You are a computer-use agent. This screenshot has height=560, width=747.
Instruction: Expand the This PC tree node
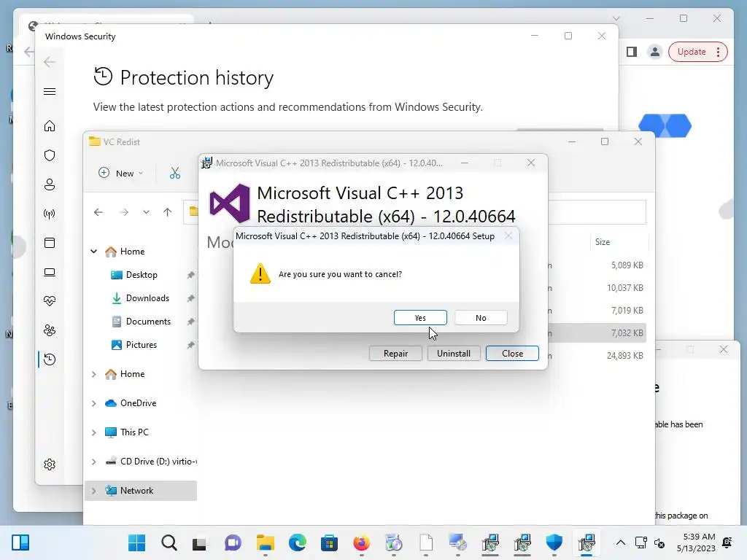(94, 432)
